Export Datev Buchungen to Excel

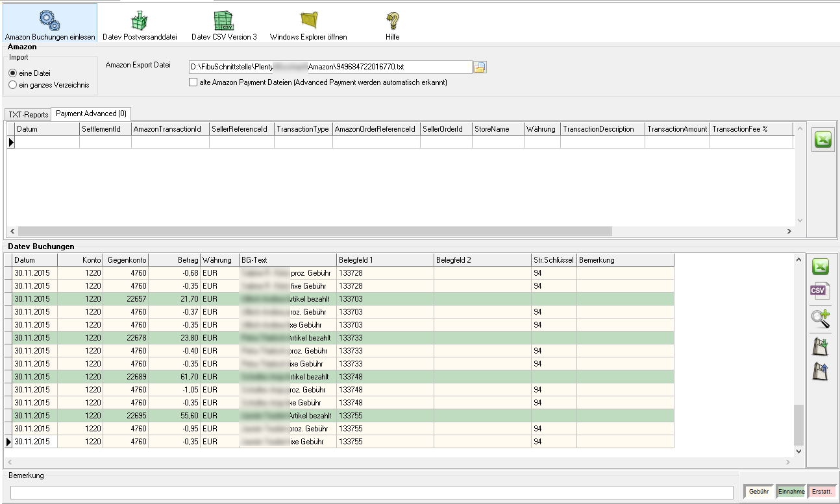(x=821, y=266)
